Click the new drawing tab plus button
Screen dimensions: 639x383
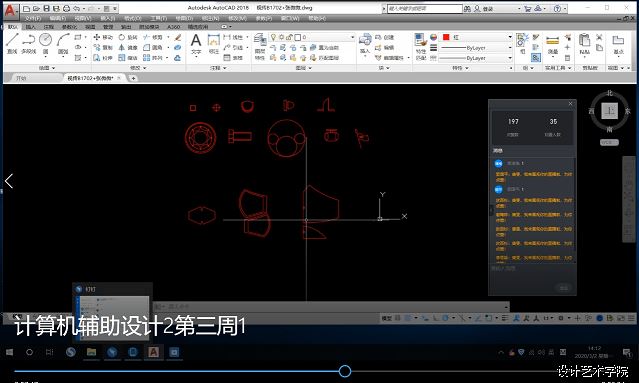(x=133, y=78)
